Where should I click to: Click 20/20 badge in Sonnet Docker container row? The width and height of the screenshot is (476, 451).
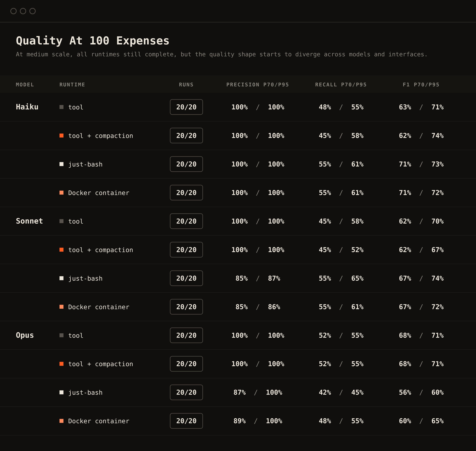click(x=186, y=307)
